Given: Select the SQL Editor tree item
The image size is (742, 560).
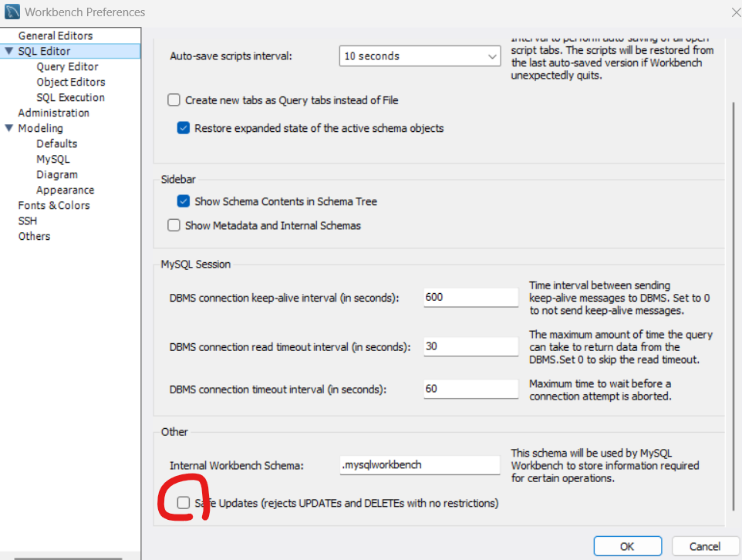Looking at the screenshot, I should (x=44, y=51).
